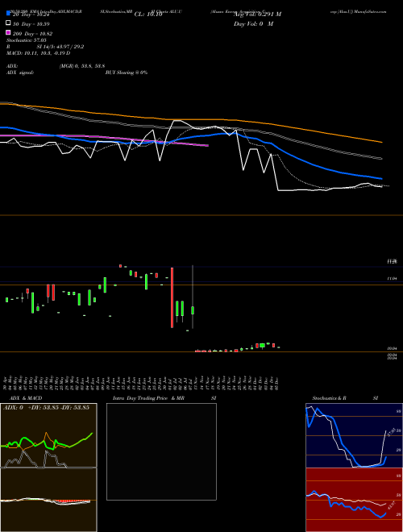Click the '50 Day = 10.39' legend label

tap(31, 24)
